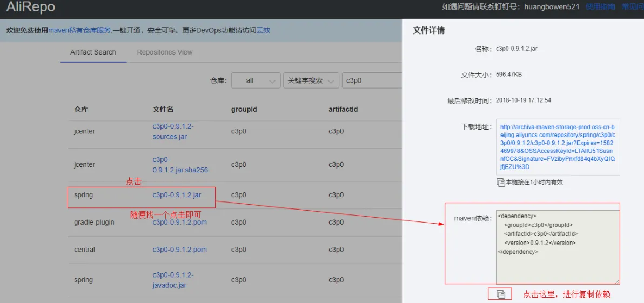The height and width of the screenshot is (303, 644).
Task: Copy the download link icon
Action: coord(501,182)
